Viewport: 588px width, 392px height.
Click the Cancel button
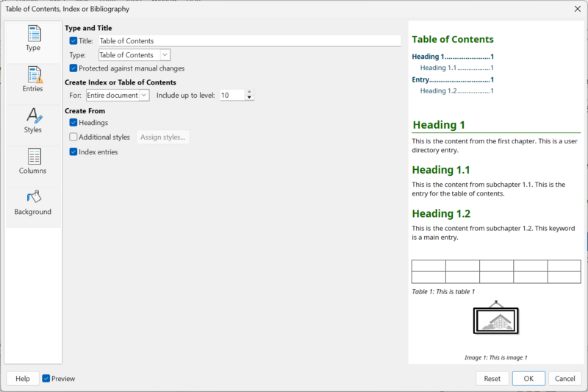(x=564, y=379)
